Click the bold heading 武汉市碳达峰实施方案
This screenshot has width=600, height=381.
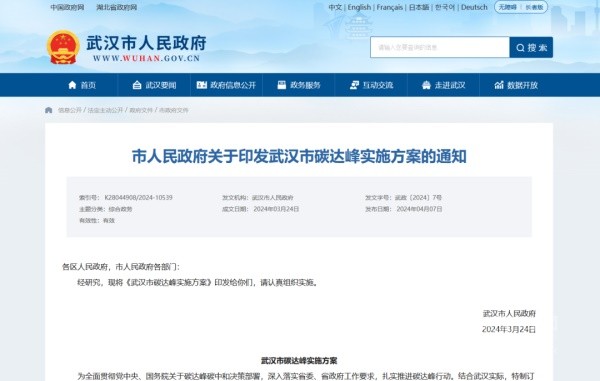click(299, 361)
